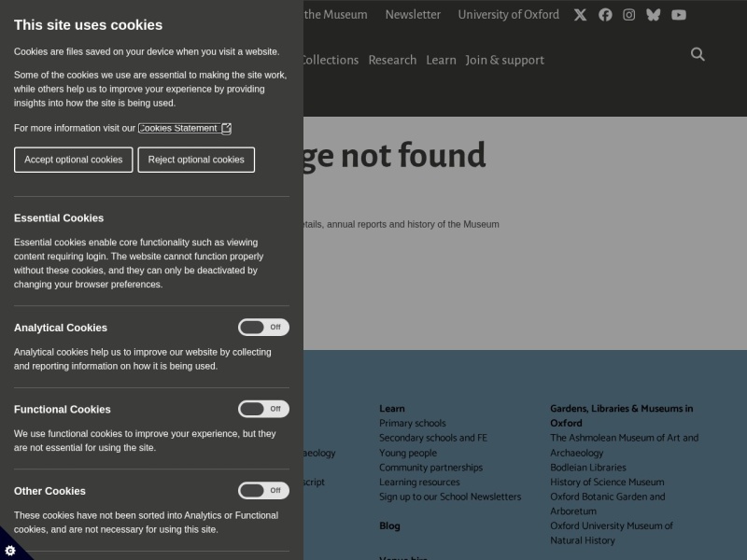
Task: Click the Essential Cookies heading
Action: [59, 218]
